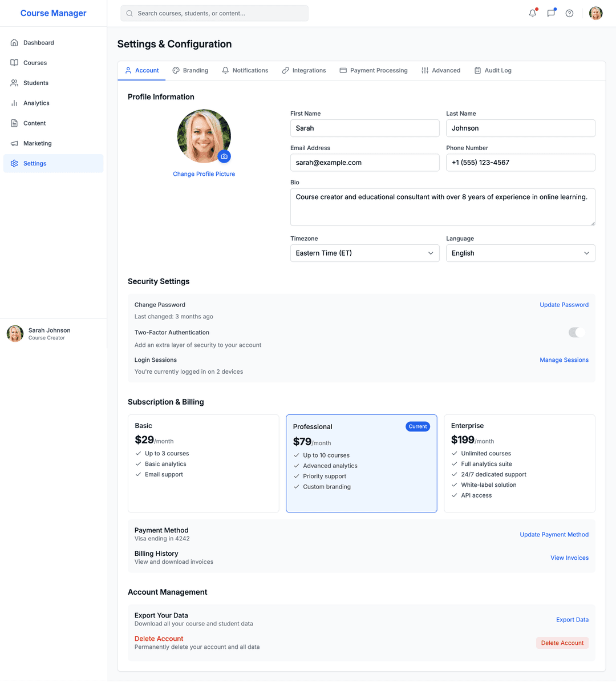Open the messages chat icon
This screenshot has width=616, height=682.
(551, 13)
